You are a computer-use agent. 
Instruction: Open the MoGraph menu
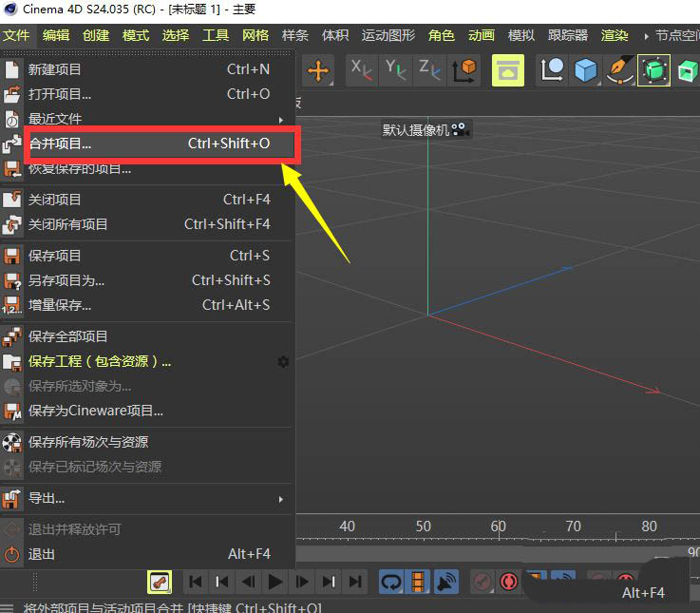coord(388,35)
